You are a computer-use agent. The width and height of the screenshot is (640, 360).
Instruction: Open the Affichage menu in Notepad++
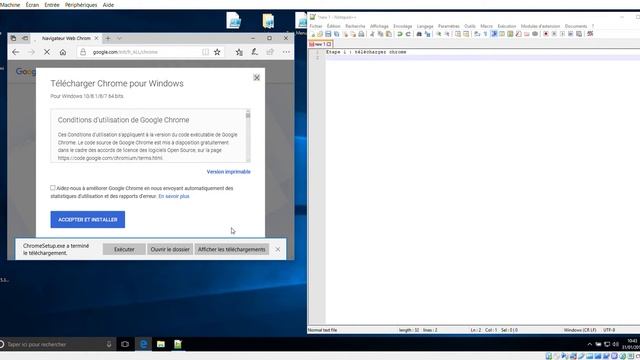379,26
